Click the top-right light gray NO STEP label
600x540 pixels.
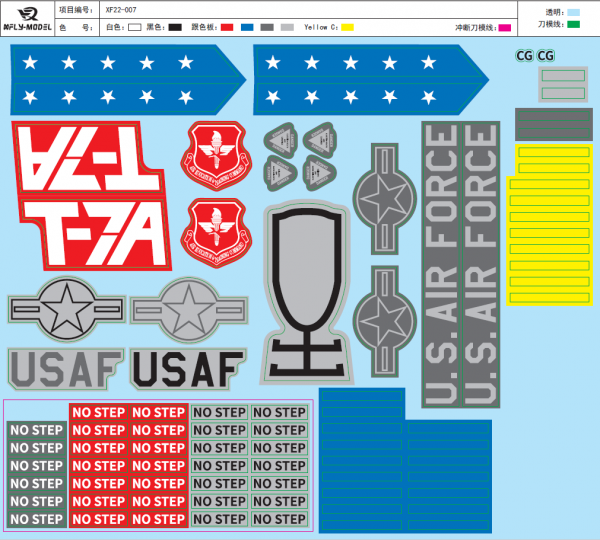click(280, 413)
